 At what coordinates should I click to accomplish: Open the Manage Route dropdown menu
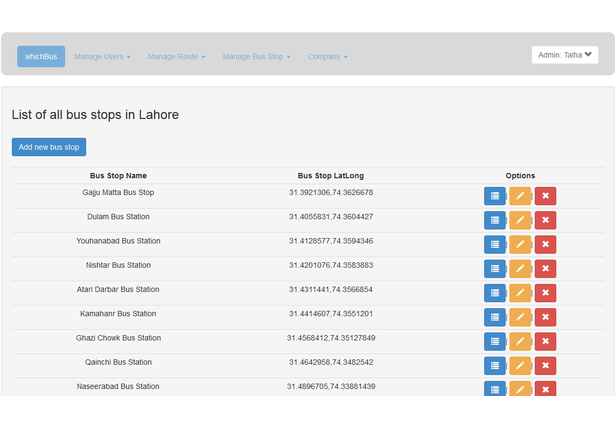coord(176,56)
